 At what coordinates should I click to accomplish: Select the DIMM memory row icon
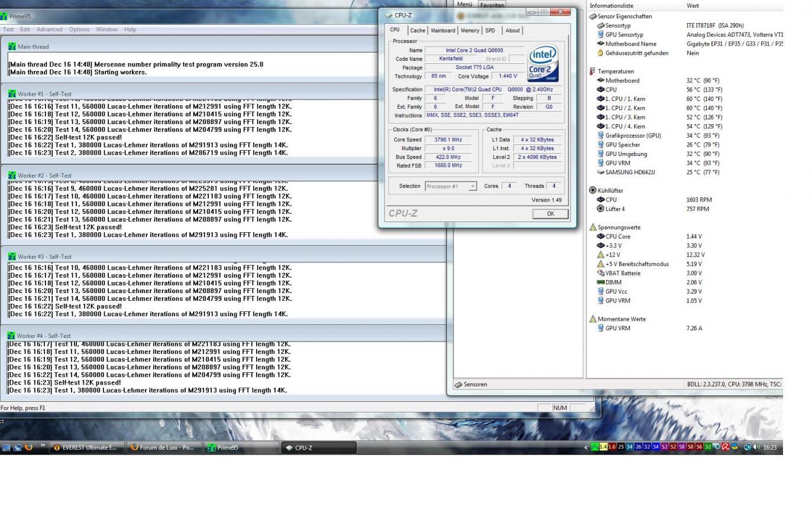pos(601,282)
